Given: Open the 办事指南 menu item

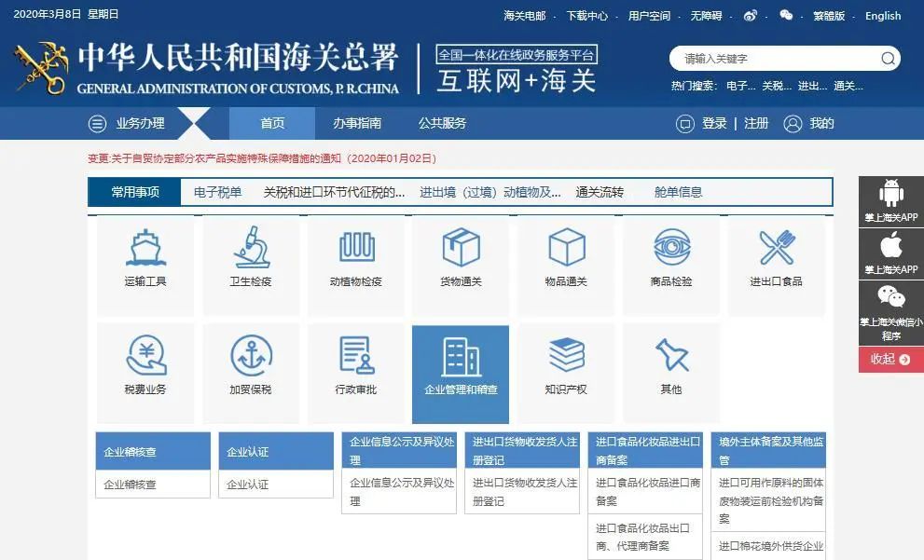Looking at the screenshot, I should pos(357,123).
